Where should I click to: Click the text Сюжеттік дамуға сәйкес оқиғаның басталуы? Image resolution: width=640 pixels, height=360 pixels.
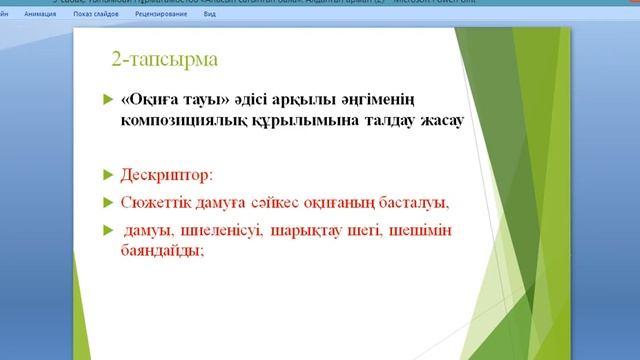coord(285,202)
